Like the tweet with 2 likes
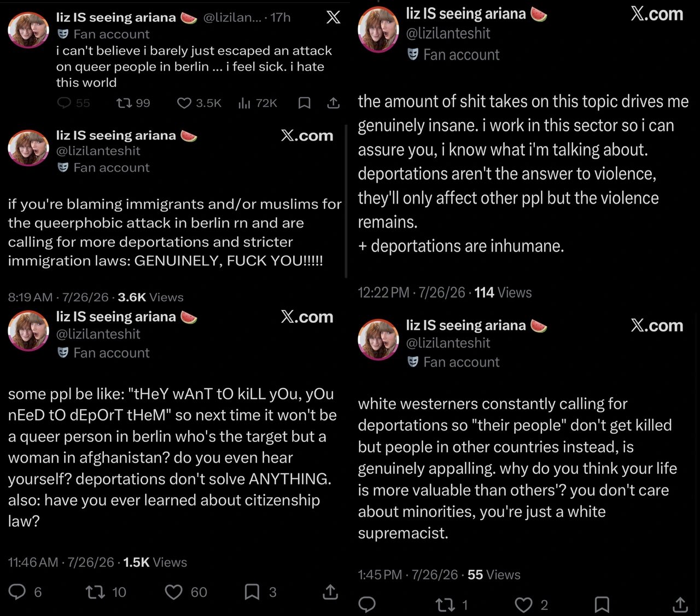 point(523,605)
